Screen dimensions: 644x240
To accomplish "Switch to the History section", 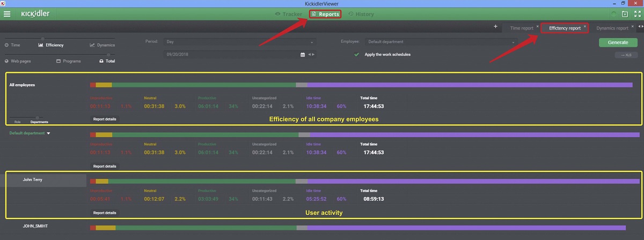I will coord(361,14).
